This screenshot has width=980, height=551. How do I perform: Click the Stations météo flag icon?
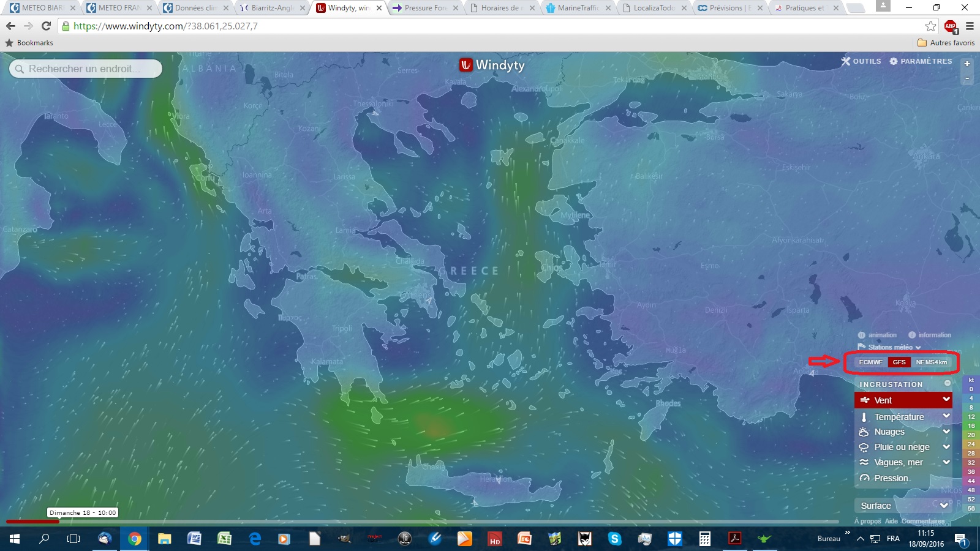pos(861,347)
